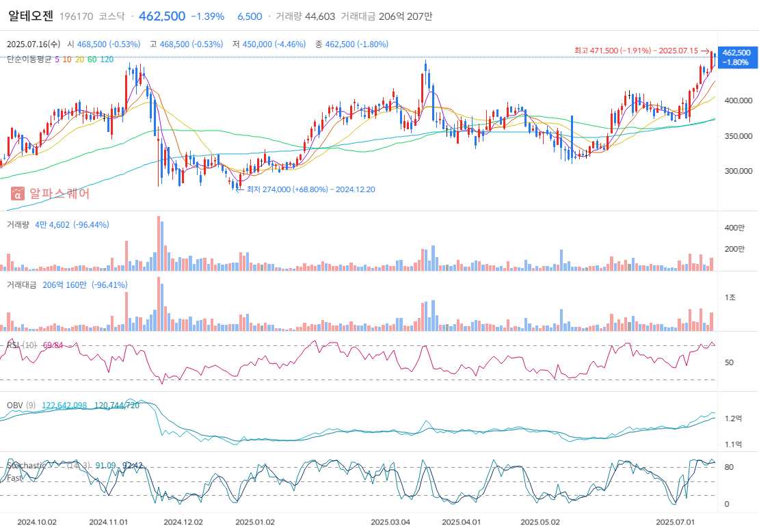
Task: Click the 2025.05.02 date axis label
Action: pos(540,522)
